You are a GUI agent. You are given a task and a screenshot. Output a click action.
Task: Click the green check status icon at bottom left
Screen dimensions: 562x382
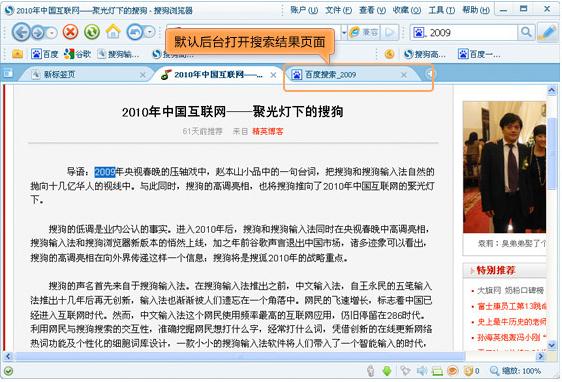pyautogui.click(x=8, y=371)
